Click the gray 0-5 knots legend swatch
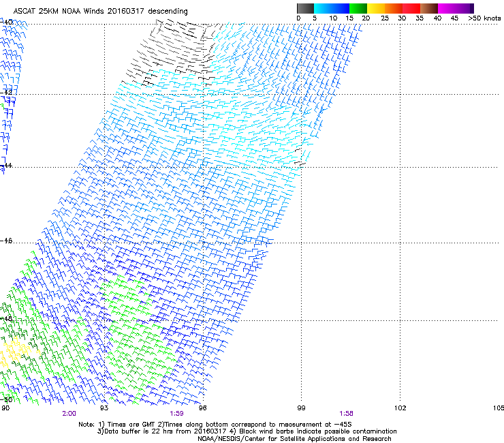The image size is (504, 443). 305,8
